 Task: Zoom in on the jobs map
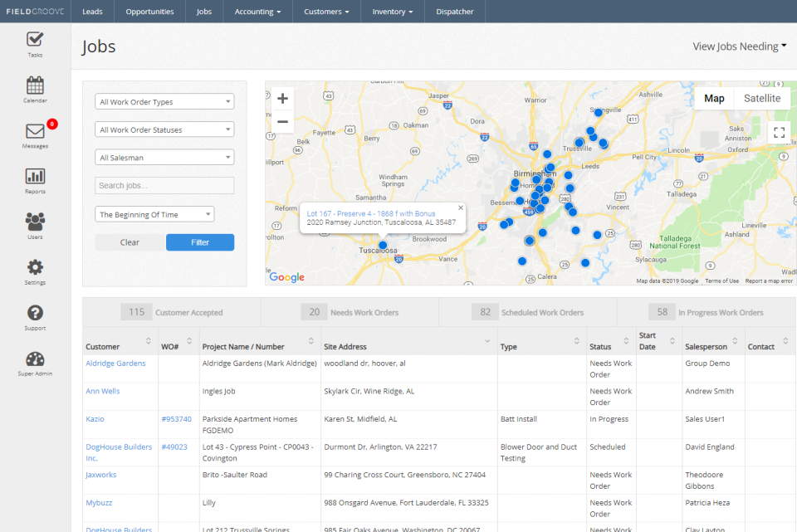coord(282,98)
